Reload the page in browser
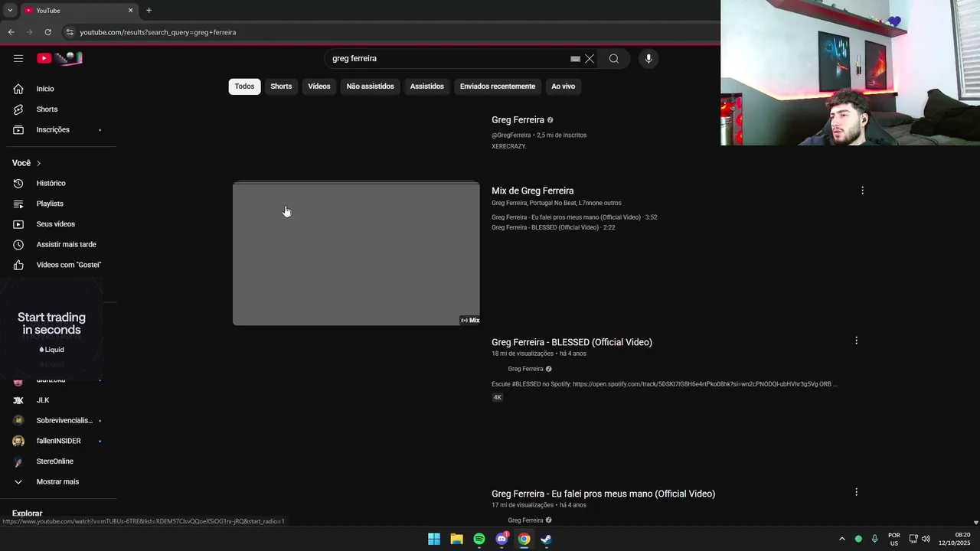 pos(47,32)
